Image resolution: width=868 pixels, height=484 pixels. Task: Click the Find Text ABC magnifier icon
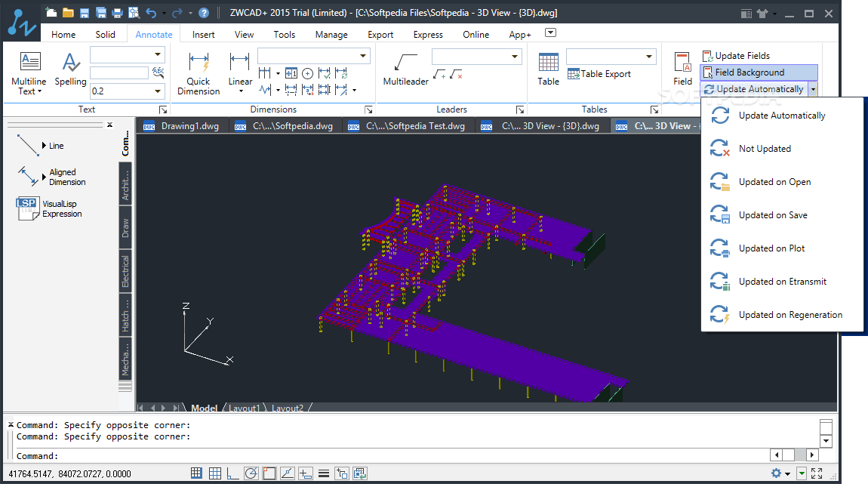pos(159,72)
